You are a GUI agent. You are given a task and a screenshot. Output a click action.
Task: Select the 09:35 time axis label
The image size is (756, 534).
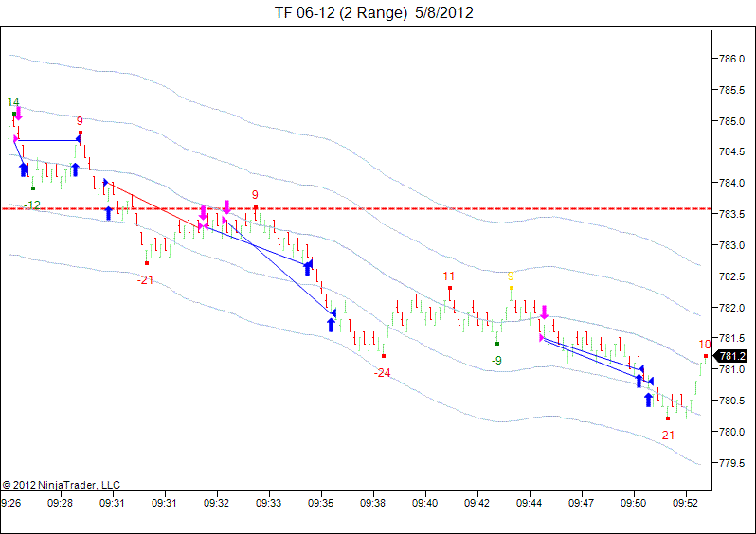[320, 503]
